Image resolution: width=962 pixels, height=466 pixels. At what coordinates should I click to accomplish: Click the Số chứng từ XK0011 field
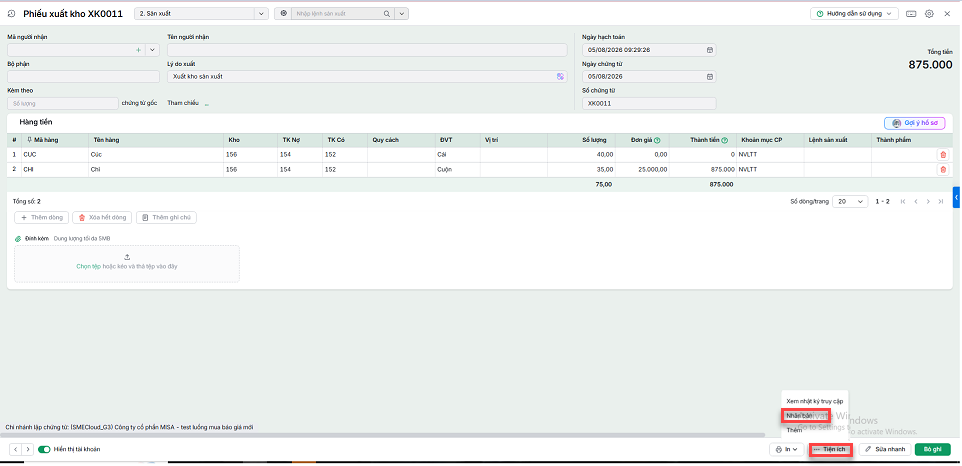click(x=649, y=104)
